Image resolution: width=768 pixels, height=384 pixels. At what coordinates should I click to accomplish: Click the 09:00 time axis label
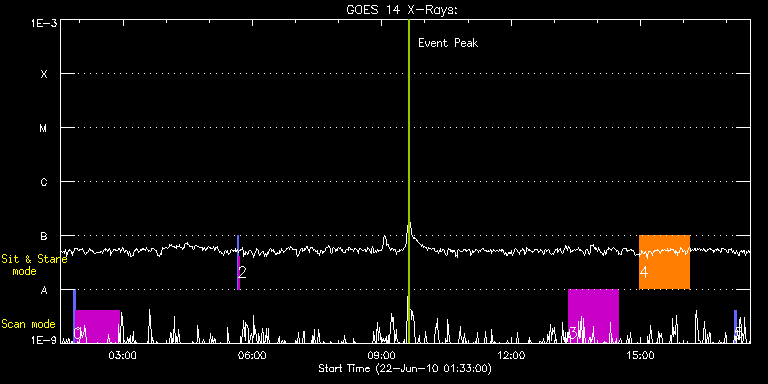point(382,355)
